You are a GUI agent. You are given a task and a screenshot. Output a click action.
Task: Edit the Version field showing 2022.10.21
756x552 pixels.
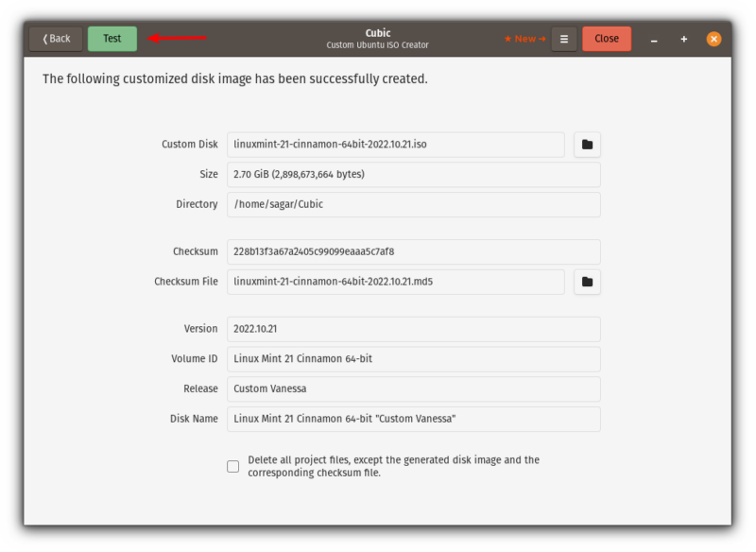point(414,329)
